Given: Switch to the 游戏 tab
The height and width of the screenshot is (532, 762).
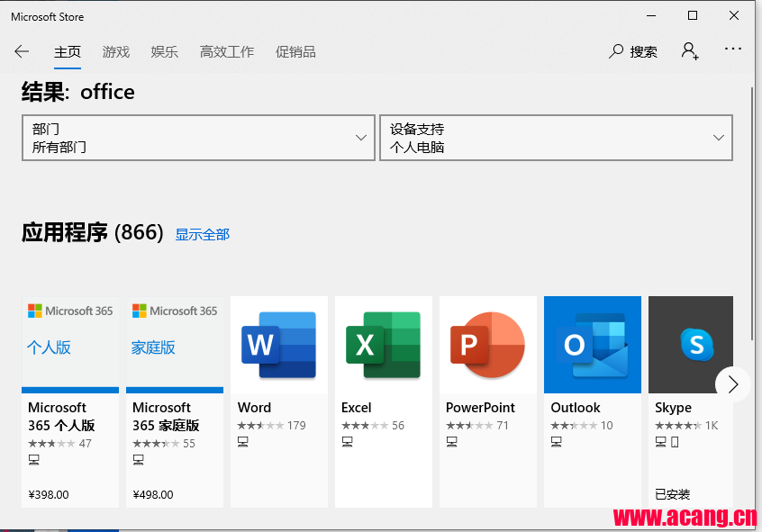Looking at the screenshot, I should tap(115, 51).
